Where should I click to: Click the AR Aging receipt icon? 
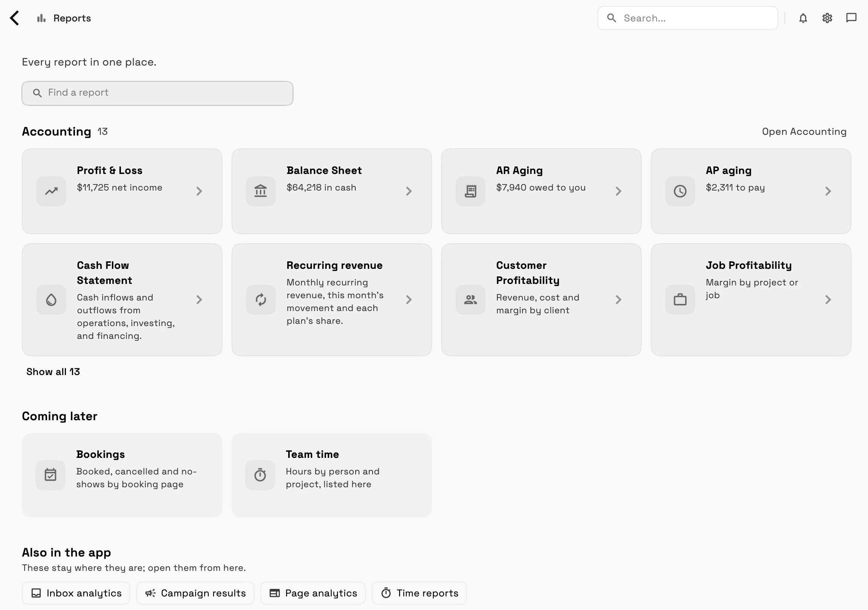pyautogui.click(x=470, y=191)
